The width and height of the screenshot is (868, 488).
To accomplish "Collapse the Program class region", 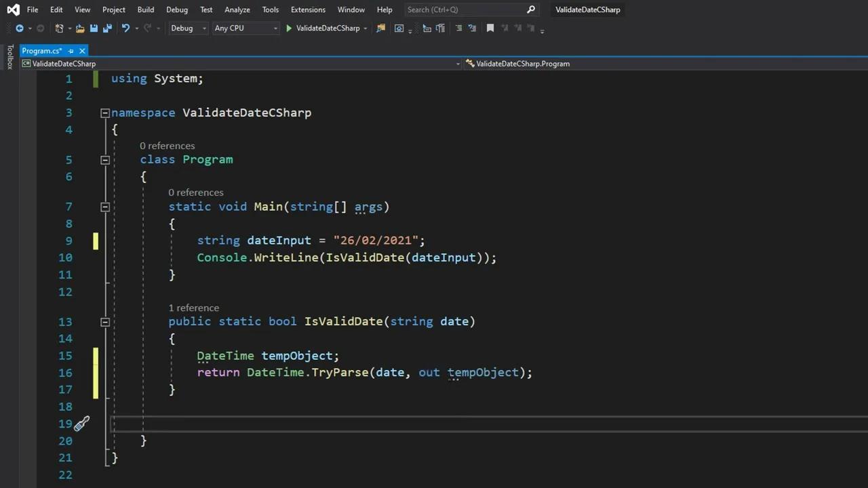I will pyautogui.click(x=105, y=159).
